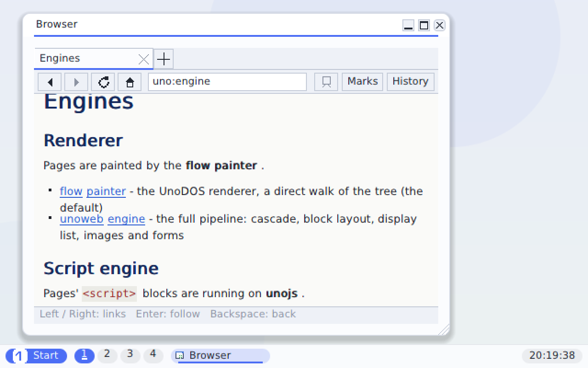Minimize the Browser window
The height and width of the screenshot is (368, 588).
click(x=408, y=25)
